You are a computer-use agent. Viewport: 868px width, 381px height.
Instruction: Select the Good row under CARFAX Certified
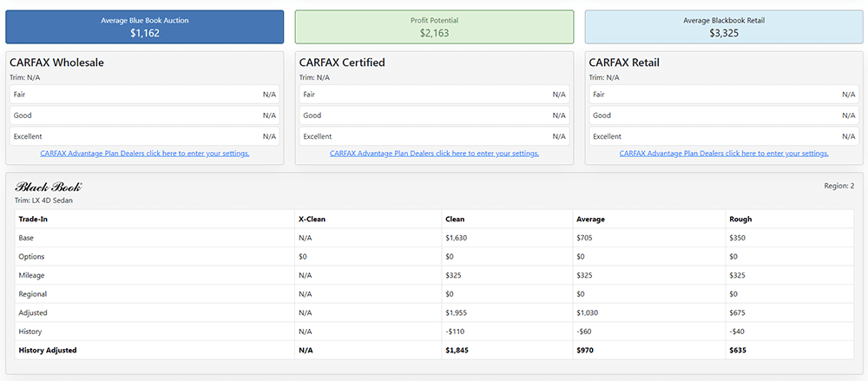point(434,115)
